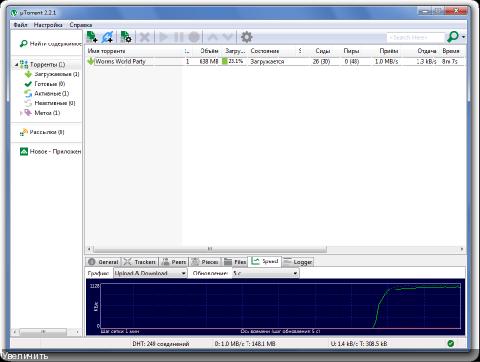Click Add Torrent from URL icon
This screenshot has width=480, height=362.
click(x=108, y=37)
